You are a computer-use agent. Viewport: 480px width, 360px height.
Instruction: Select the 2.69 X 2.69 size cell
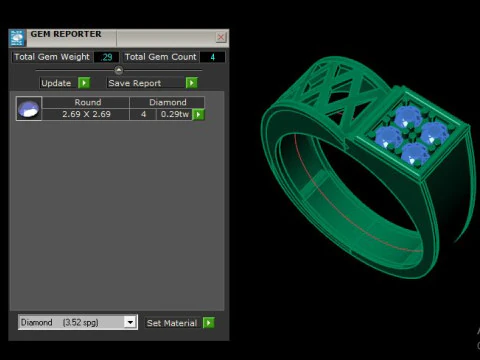[x=86, y=114]
